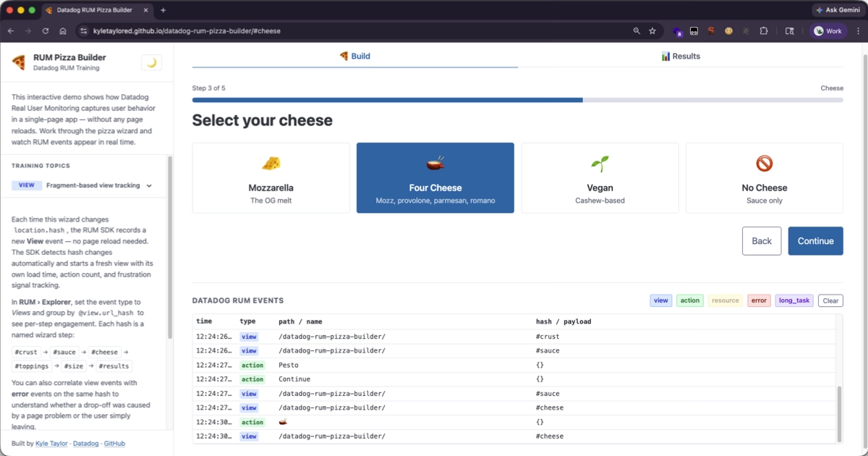Choose the No Cheese card
Image resolution: width=868 pixels, height=456 pixels.
tap(765, 177)
